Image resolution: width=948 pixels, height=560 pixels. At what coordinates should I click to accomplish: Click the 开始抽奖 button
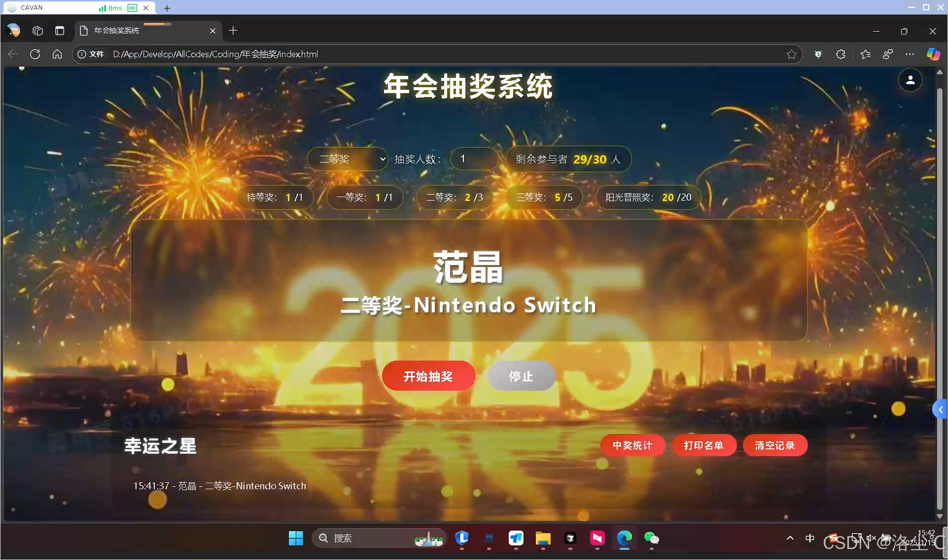point(428,376)
